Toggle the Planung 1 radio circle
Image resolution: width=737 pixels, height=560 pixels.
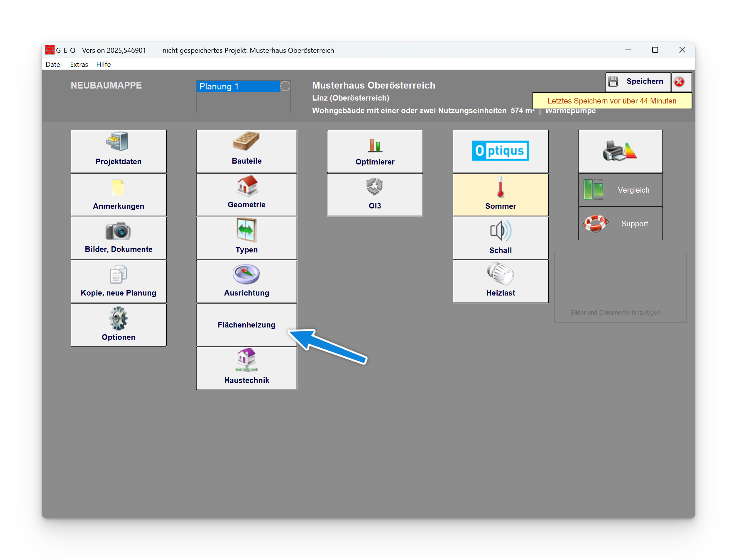tap(285, 86)
